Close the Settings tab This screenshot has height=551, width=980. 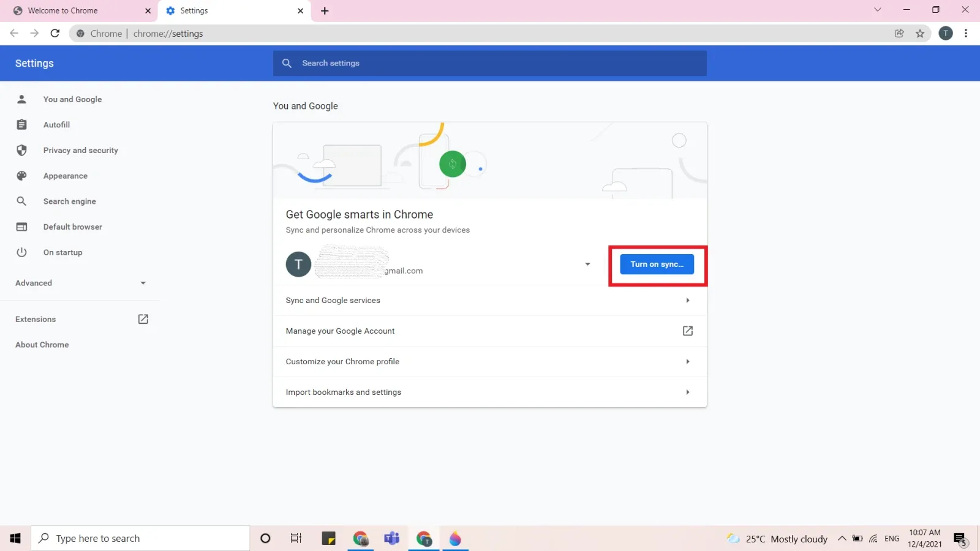pos(300,11)
